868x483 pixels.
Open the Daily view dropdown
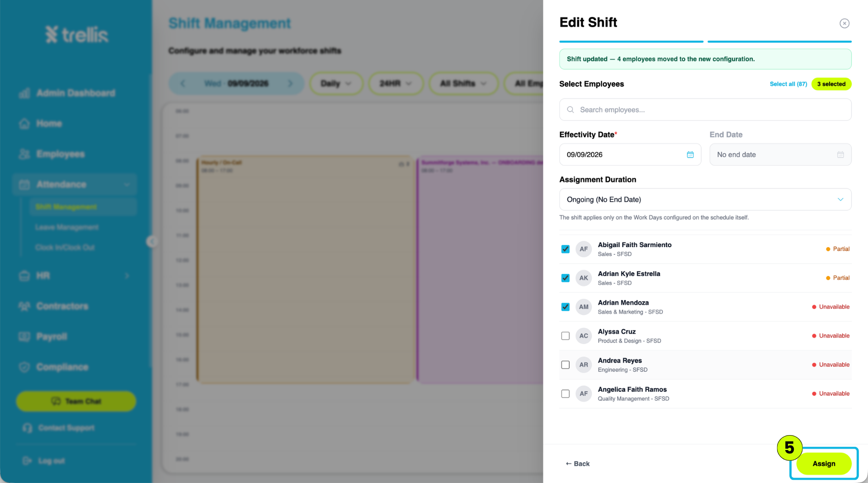[x=336, y=84]
